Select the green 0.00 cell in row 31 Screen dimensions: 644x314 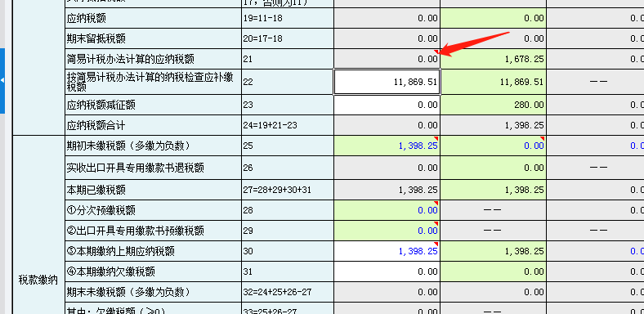coord(494,271)
